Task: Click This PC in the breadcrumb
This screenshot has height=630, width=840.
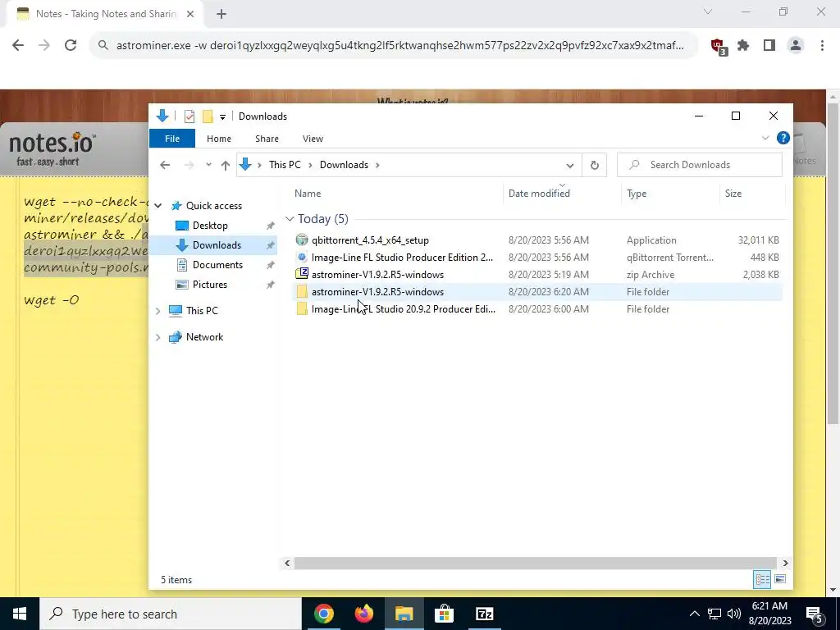Action: tap(285, 165)
